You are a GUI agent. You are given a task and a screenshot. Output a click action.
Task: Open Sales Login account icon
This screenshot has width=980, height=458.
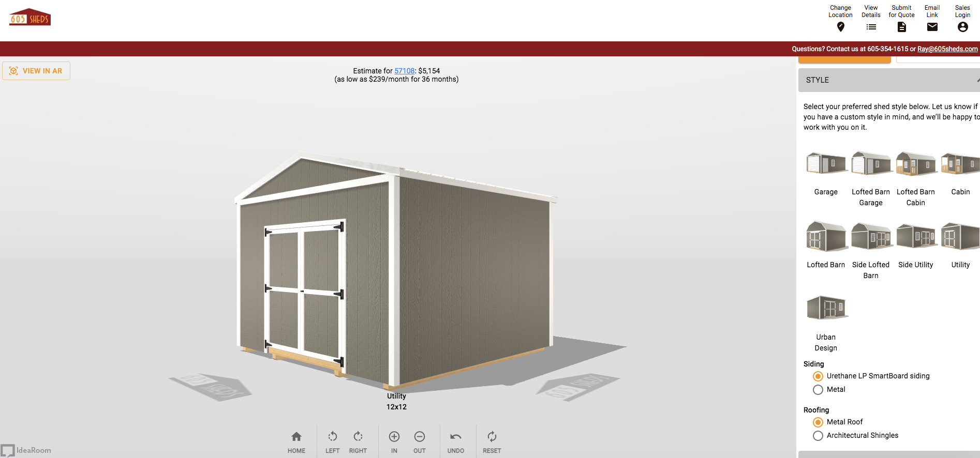962,27
